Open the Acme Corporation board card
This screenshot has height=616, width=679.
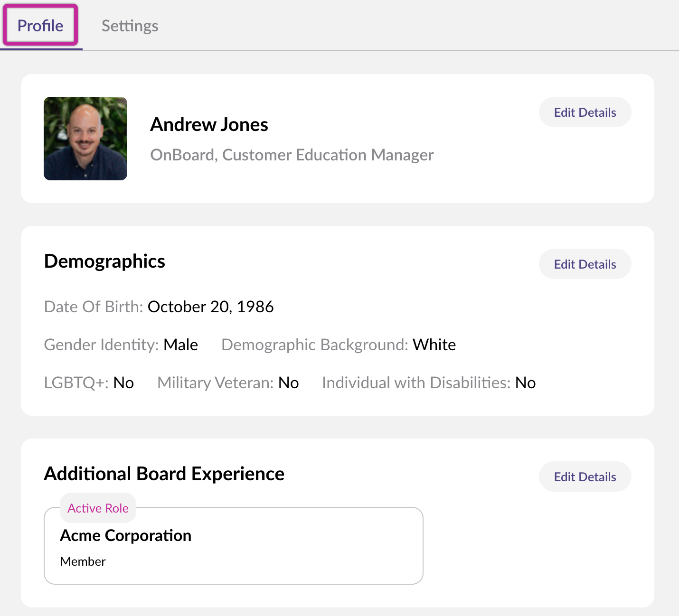coord(234,546)
